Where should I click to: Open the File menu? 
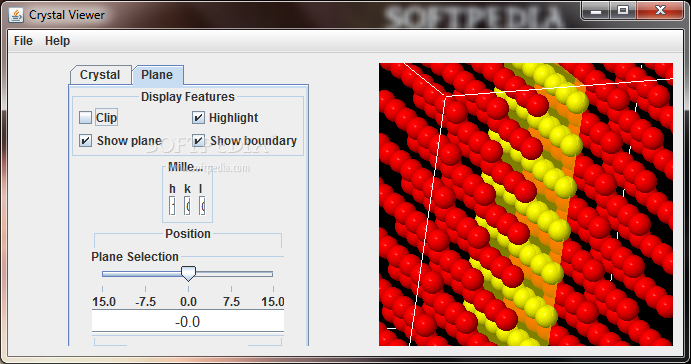pos(23,41)
